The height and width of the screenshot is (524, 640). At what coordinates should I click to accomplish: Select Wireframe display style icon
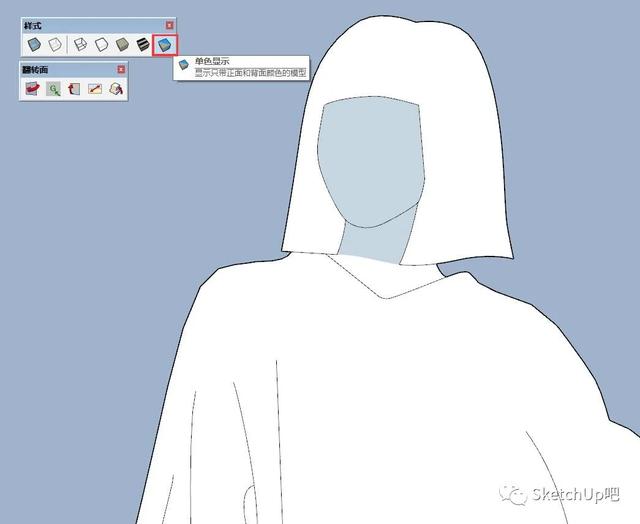pos(80,44)
